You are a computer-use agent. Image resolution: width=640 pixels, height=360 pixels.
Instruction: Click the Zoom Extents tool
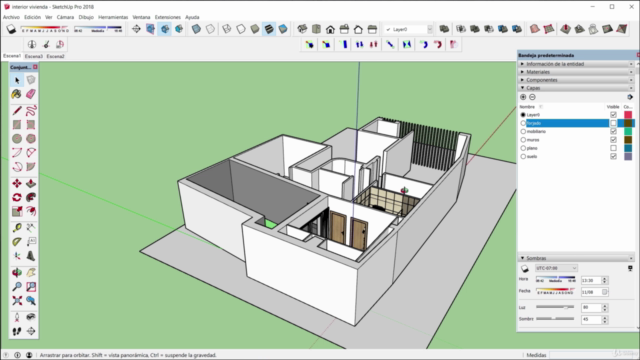(17, 301)
